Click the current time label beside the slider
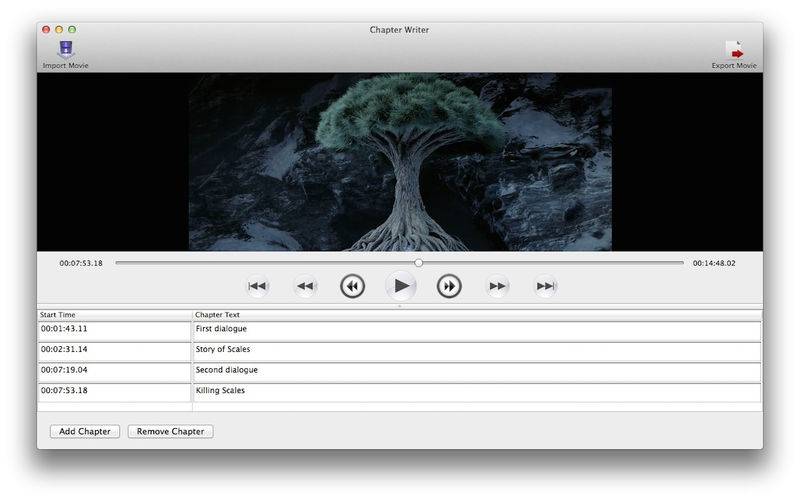800x500 pixels. [81, 263]
